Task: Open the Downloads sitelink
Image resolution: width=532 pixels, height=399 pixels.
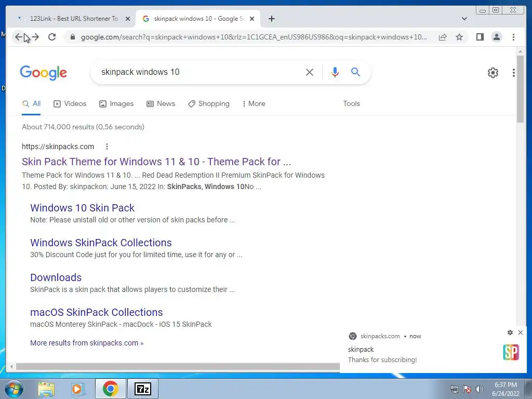Action: click(56, 277)
